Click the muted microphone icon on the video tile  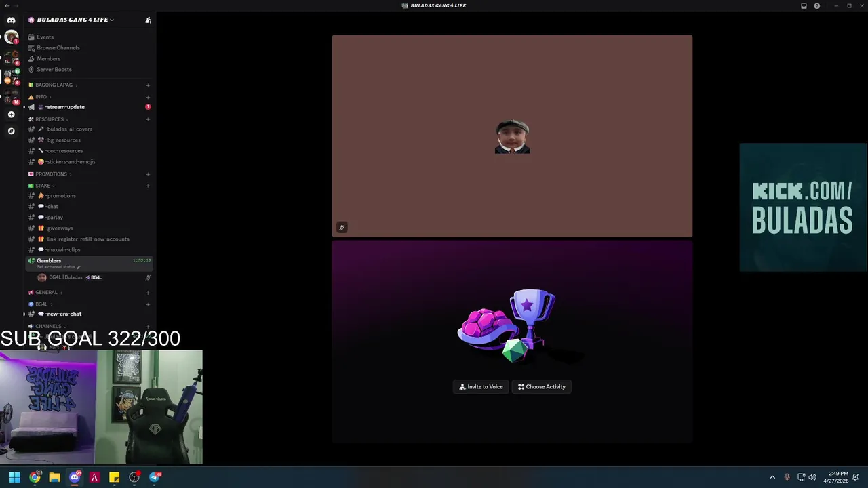coord(342,228)
